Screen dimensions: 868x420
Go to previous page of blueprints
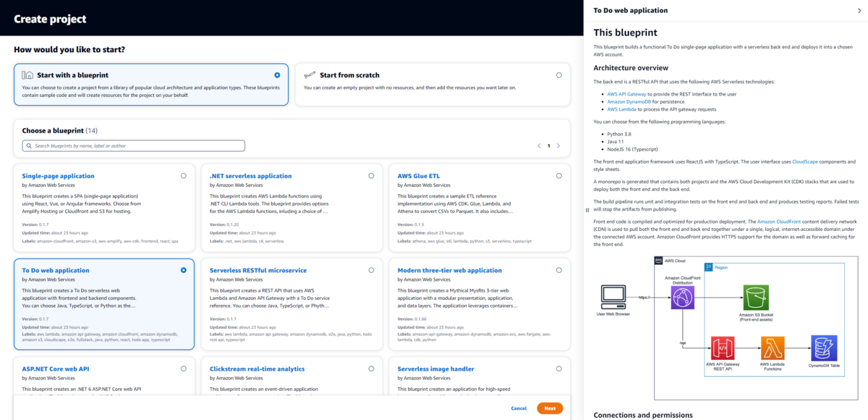coord(539,146)
